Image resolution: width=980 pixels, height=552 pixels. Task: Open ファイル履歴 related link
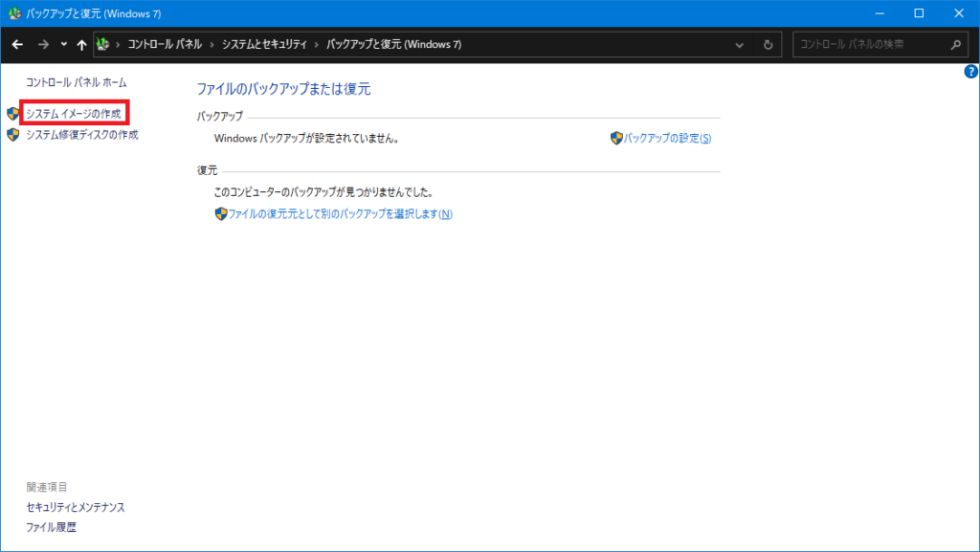click(x=52, y=527)
